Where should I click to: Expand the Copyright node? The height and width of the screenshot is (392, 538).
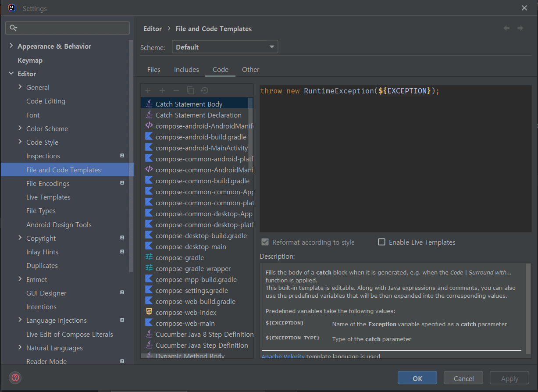[x=20, y=238]
